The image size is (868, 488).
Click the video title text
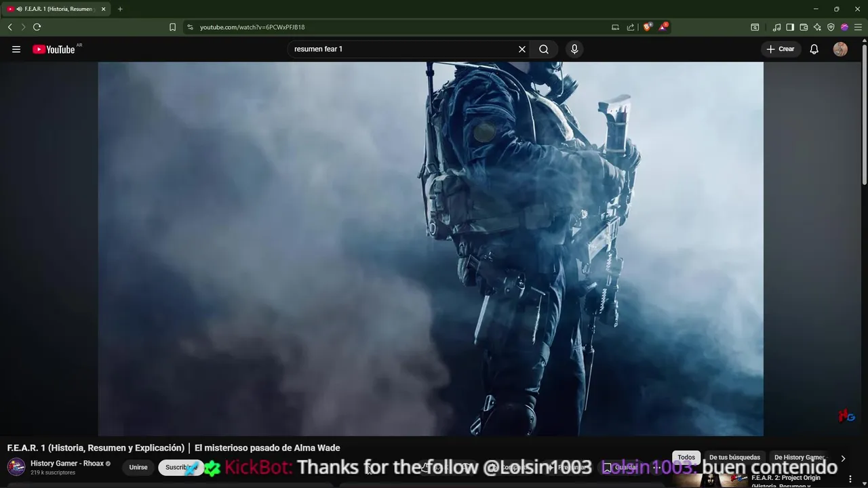pyautogui.click(x=174, y=448)
